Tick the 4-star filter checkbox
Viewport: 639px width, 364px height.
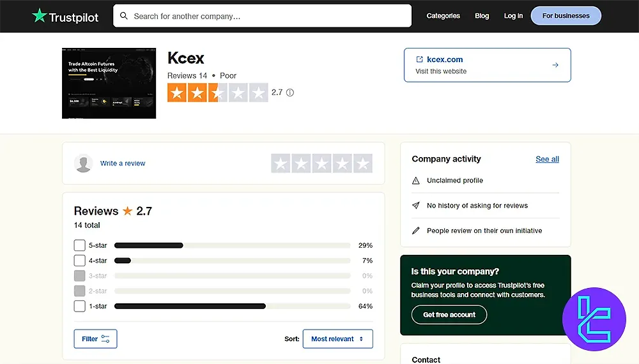80,261
